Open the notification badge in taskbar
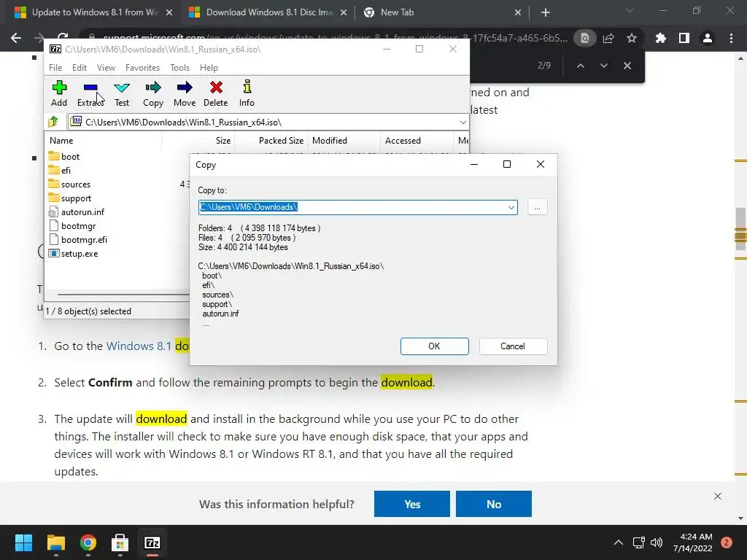 point(727,542)
